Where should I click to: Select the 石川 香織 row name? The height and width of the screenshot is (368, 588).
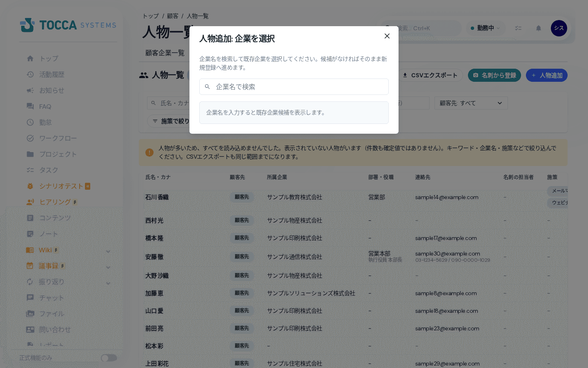click(157, 197)
